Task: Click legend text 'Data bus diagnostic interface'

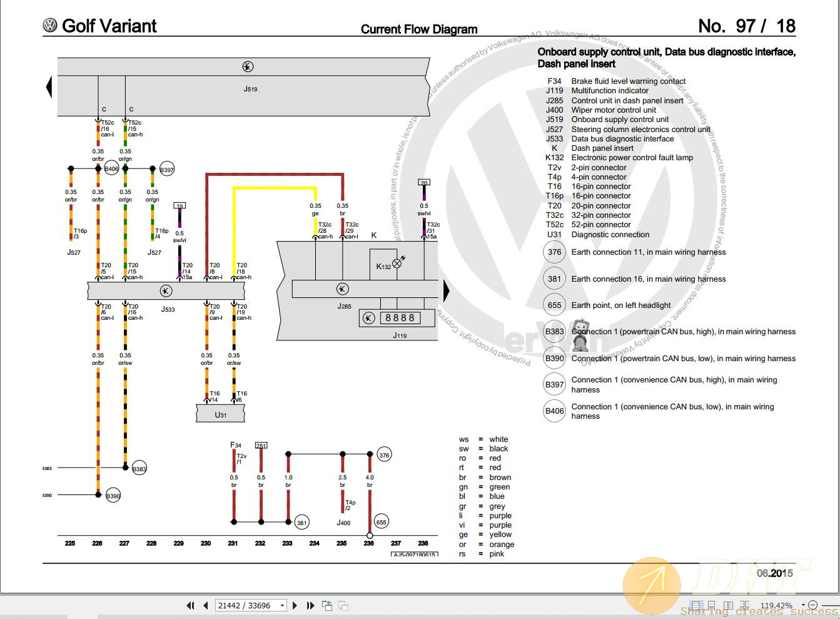Action: coord(622,139)
